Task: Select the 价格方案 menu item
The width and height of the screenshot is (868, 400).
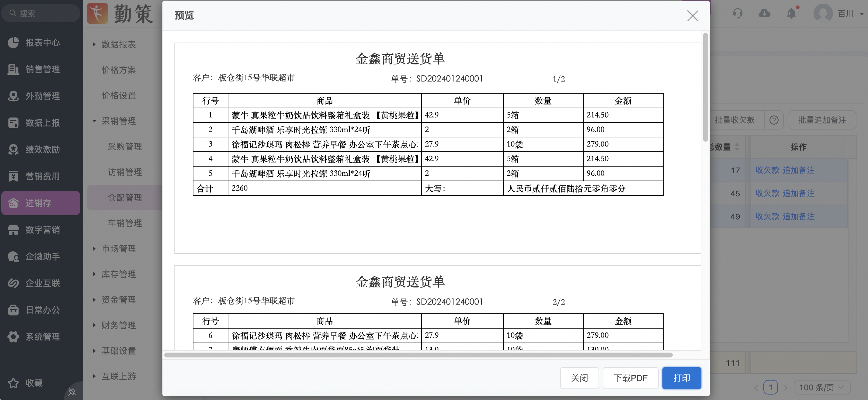Action: point(119,70)
